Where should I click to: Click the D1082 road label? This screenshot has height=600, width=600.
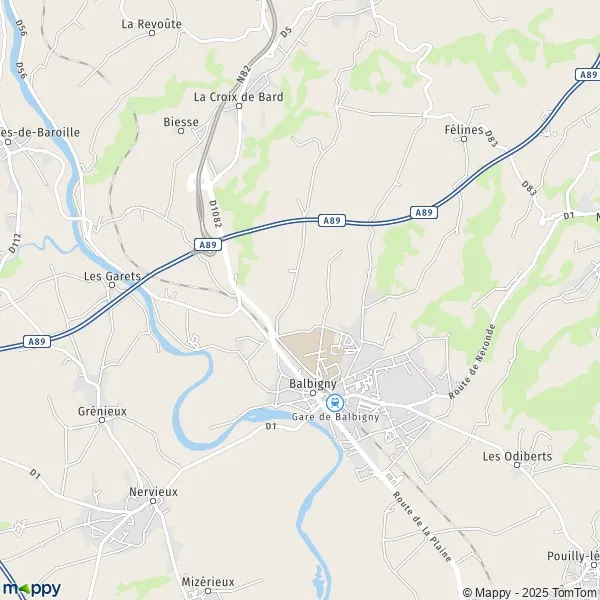coord(215,214)
